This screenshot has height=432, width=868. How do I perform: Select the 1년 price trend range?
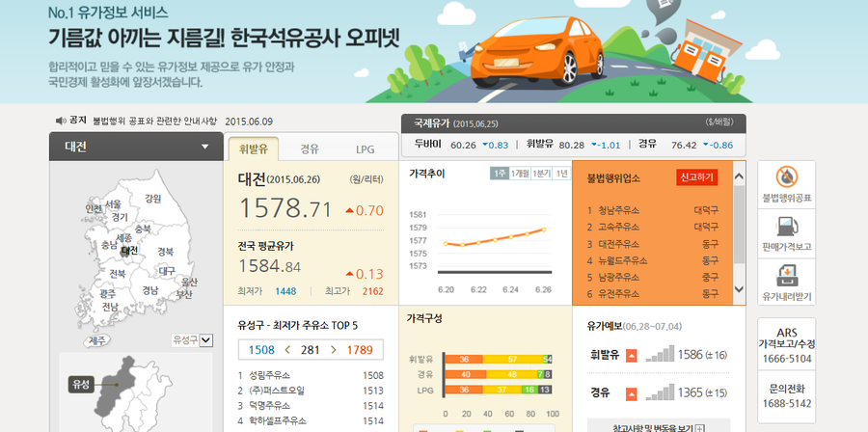561,174
